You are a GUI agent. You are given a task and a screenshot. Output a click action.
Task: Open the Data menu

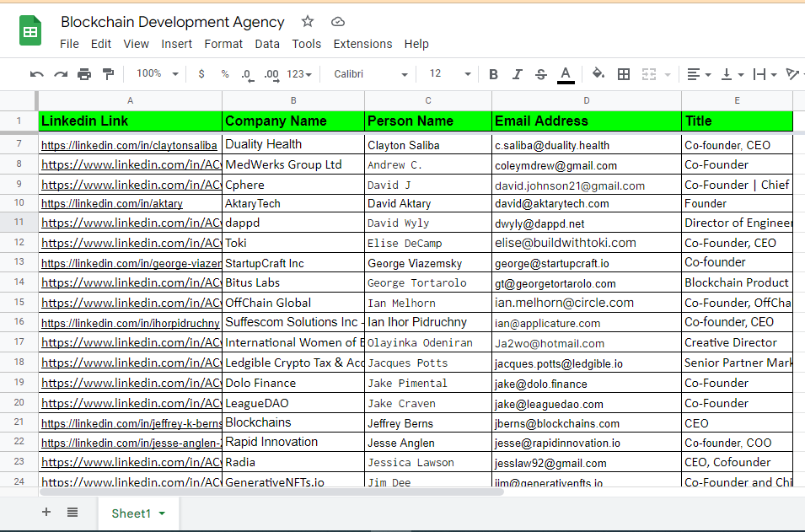267,44
